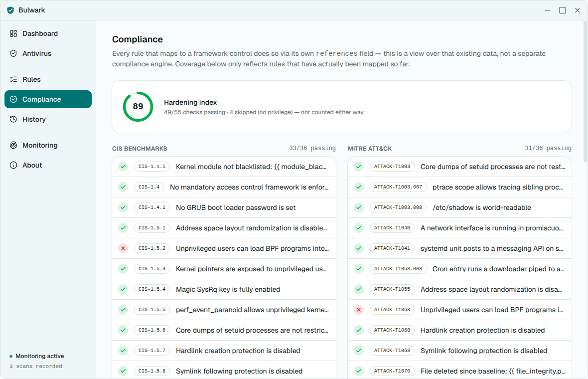This screenshot has width=588, height=379.
Task: Click the Monitoring radar icon
Action: point(13,145)
